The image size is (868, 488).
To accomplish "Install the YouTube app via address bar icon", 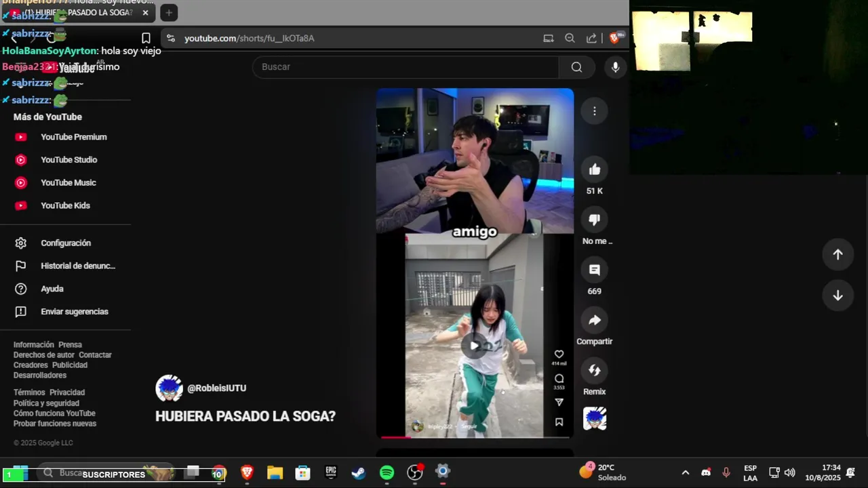I will coord(549,39).
